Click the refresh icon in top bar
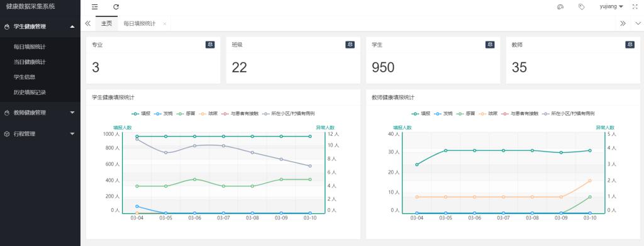The image size is (644, 246). [x=116, y=7]
